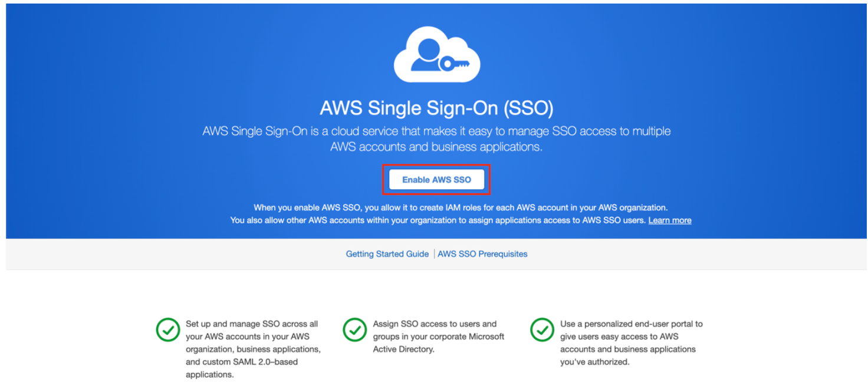Screen dimensions: 868x389
Task: Click the 'you've authorized.' text line
Action: [595, 362]
